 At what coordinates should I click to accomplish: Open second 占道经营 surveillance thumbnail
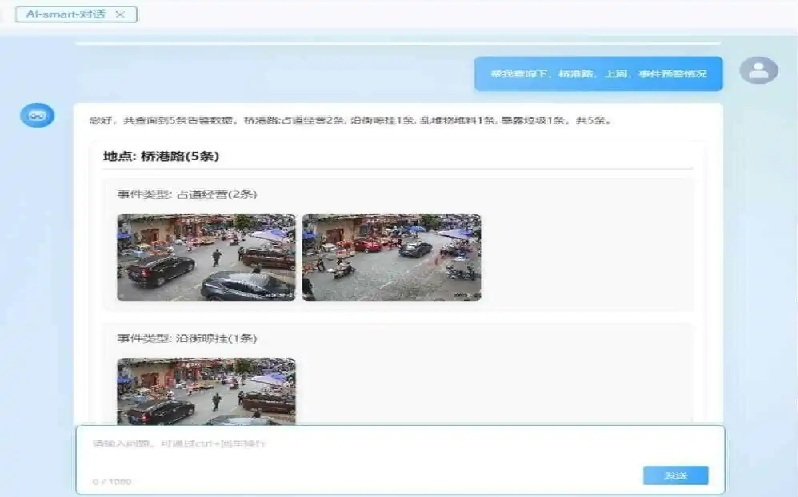(391, 257)
